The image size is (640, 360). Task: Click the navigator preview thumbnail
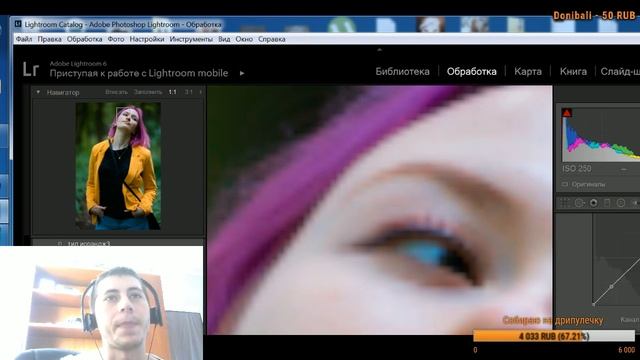click(118, 166)
